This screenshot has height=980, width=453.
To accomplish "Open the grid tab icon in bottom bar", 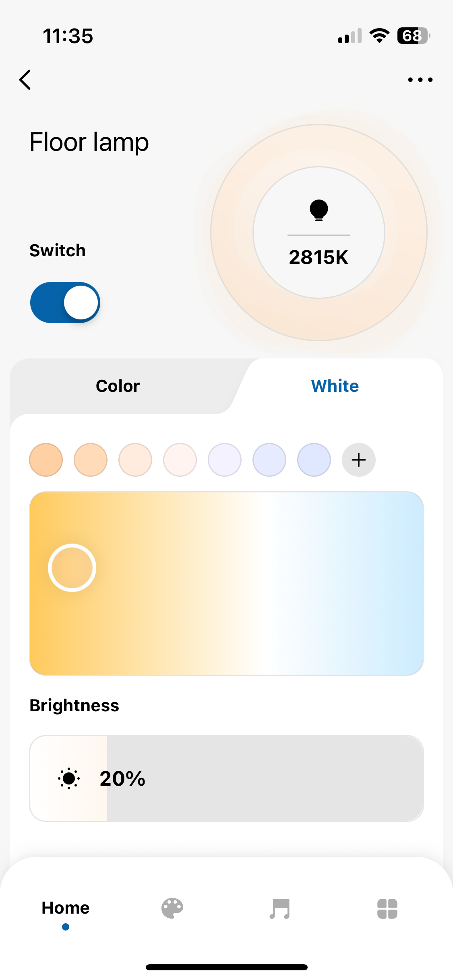I will 387,908.
